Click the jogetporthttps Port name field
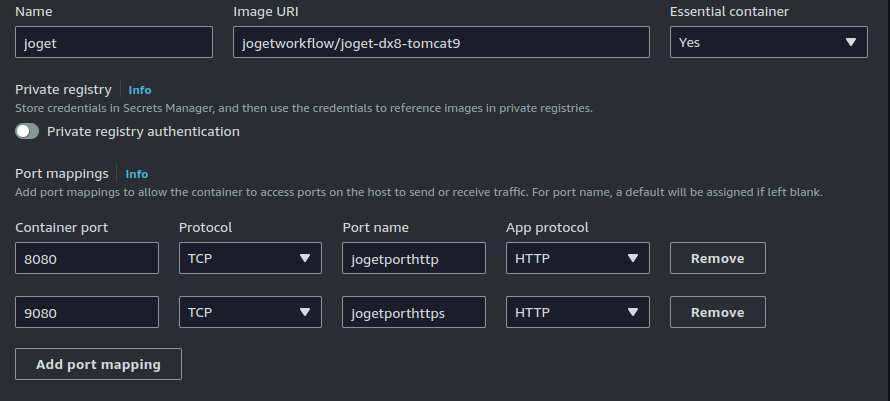Viewport: 890px width, 401px height. coord(413,312)
